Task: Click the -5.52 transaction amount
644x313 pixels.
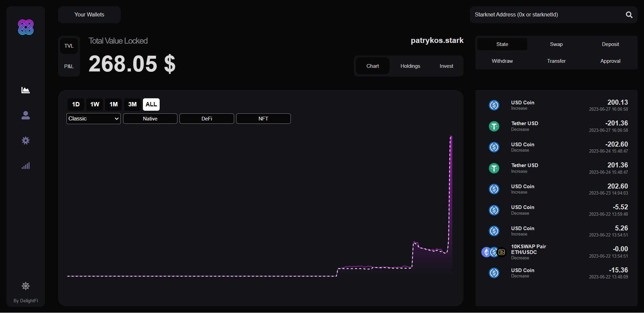Action: pyautogui.click(x=620, y=207)
